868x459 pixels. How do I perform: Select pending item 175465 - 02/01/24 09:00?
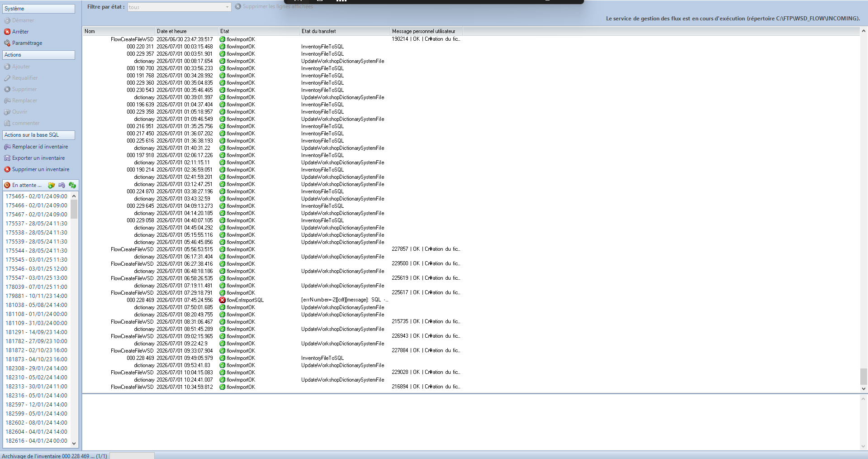click(x=37, y=196)
